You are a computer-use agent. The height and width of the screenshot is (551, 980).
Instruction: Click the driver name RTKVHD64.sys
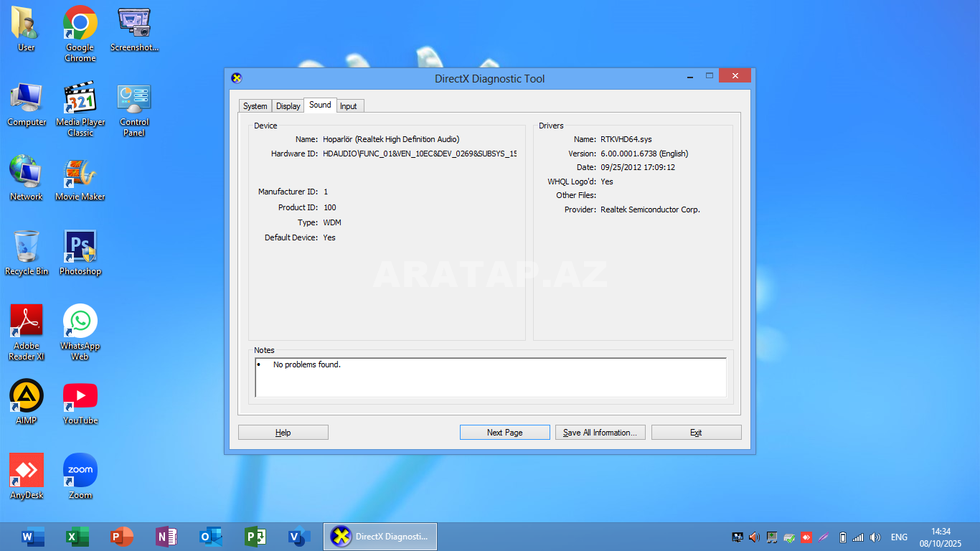click(626, 139)
